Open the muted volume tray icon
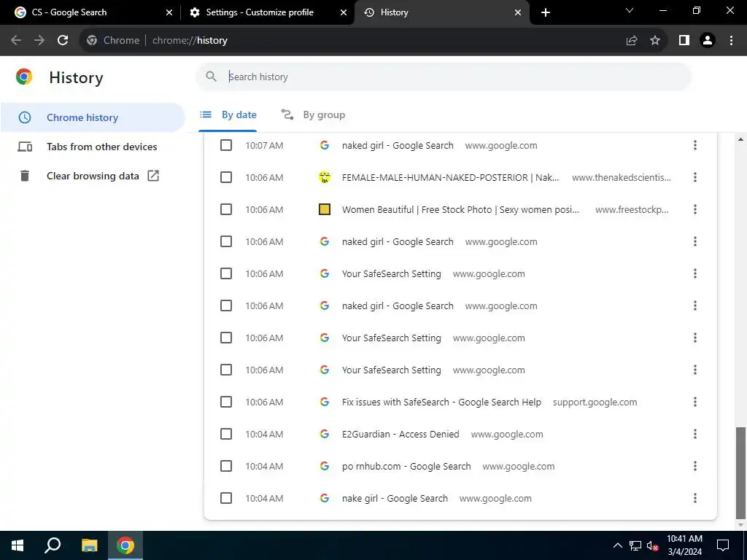Image resolution: width=747 pixels, height=560 pixels. [652, 545]
